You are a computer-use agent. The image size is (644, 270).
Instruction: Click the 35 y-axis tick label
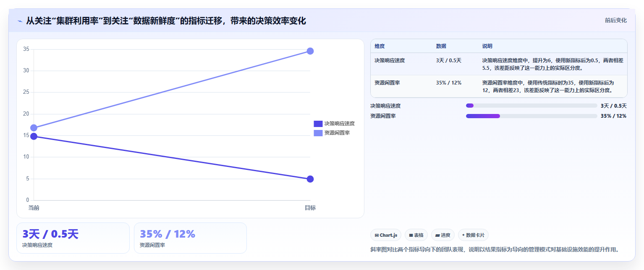26,49
